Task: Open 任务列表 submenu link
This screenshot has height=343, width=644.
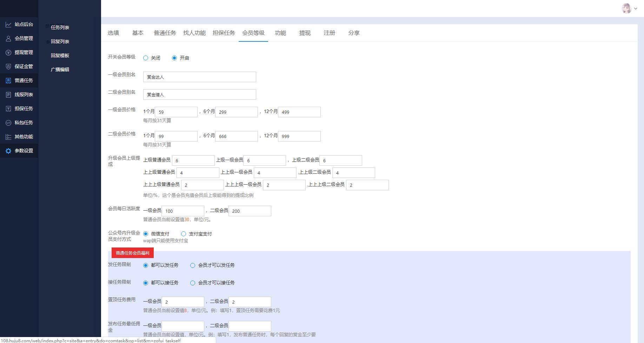Action: pyautogui.click(x=60, y=27)
